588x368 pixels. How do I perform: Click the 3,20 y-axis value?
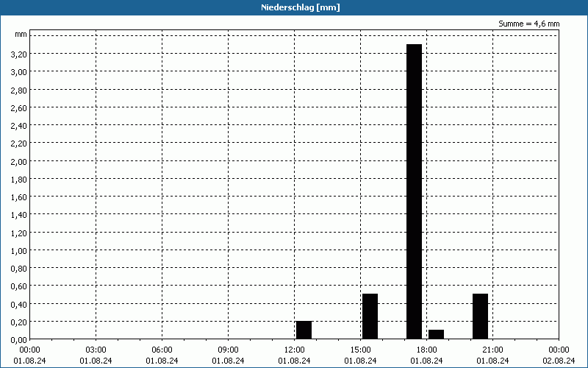pyautogui.click(x=19, y=54)
